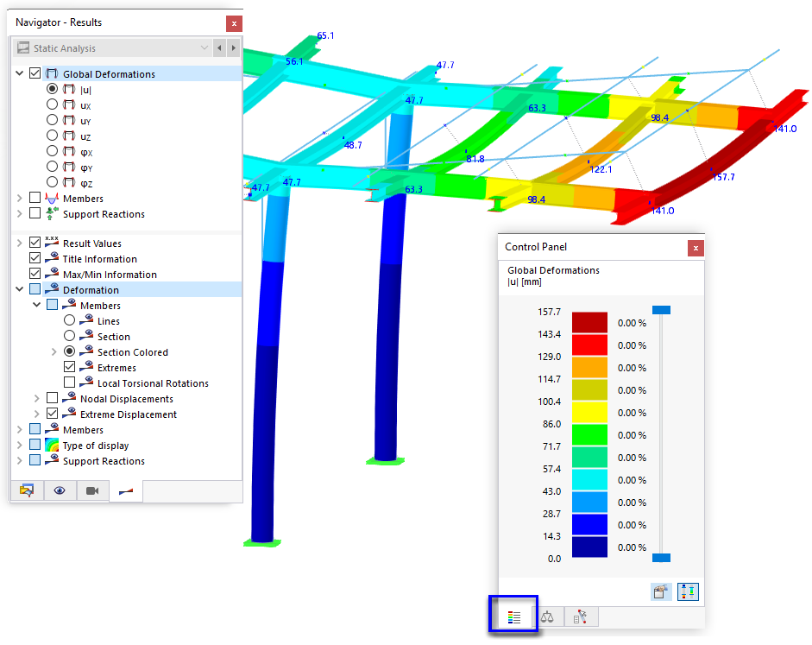Click the adjust value ranges icon
The width and height of the screenshot is (812, 645).
[x=688, y=591]
